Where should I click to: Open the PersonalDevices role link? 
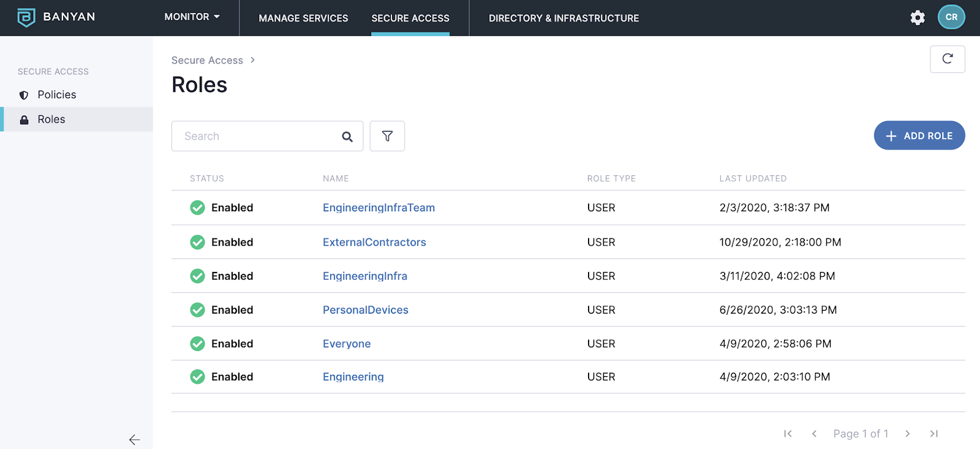tap(366, 310)
